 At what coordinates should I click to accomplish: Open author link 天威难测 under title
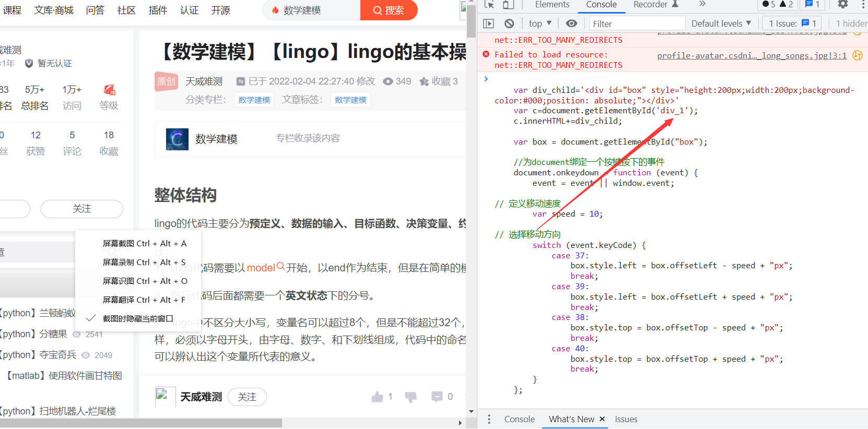coord(204,81)
